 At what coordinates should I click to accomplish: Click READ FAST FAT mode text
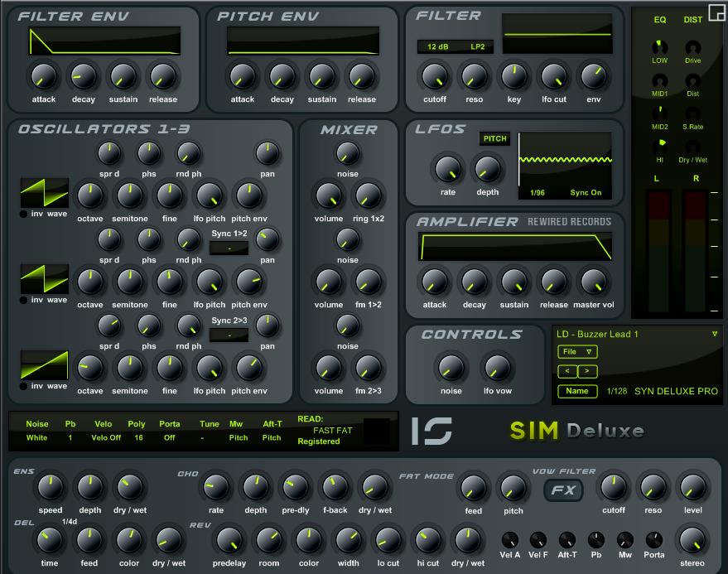(332, 431)
